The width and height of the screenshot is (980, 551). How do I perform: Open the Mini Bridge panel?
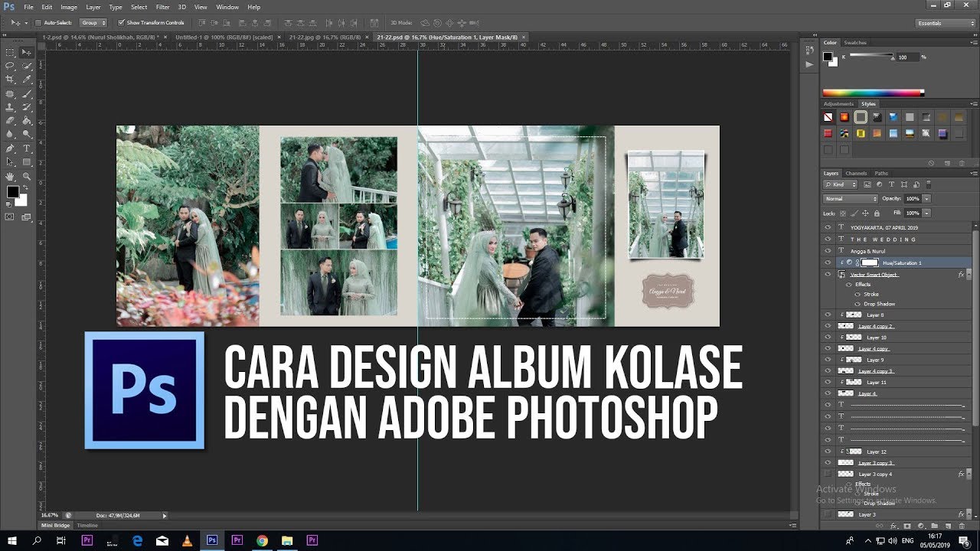point(56,526)
